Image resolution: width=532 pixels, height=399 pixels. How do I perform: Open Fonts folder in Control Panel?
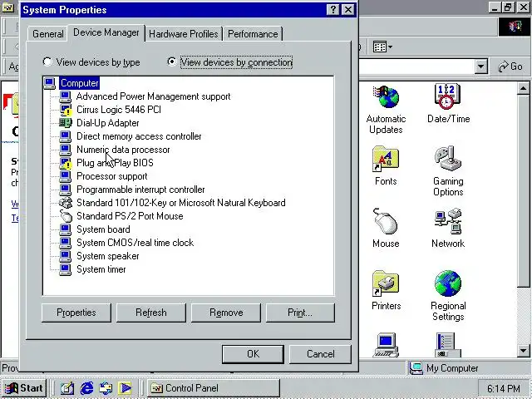386,166
